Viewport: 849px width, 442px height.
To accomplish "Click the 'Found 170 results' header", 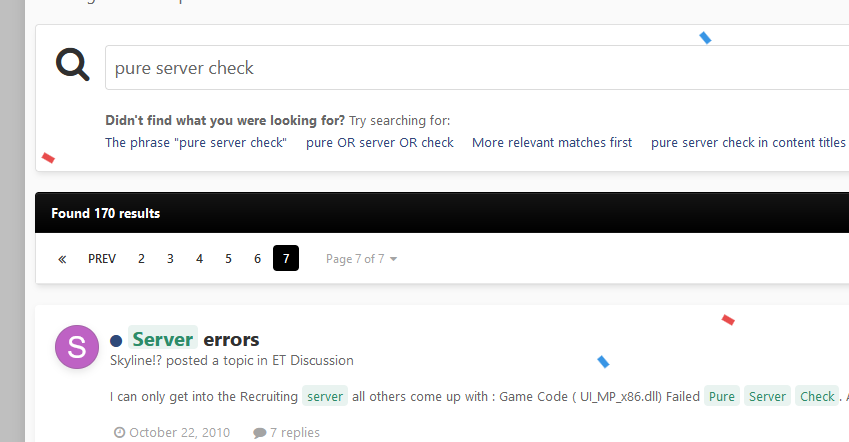I will tap(106, 213).
